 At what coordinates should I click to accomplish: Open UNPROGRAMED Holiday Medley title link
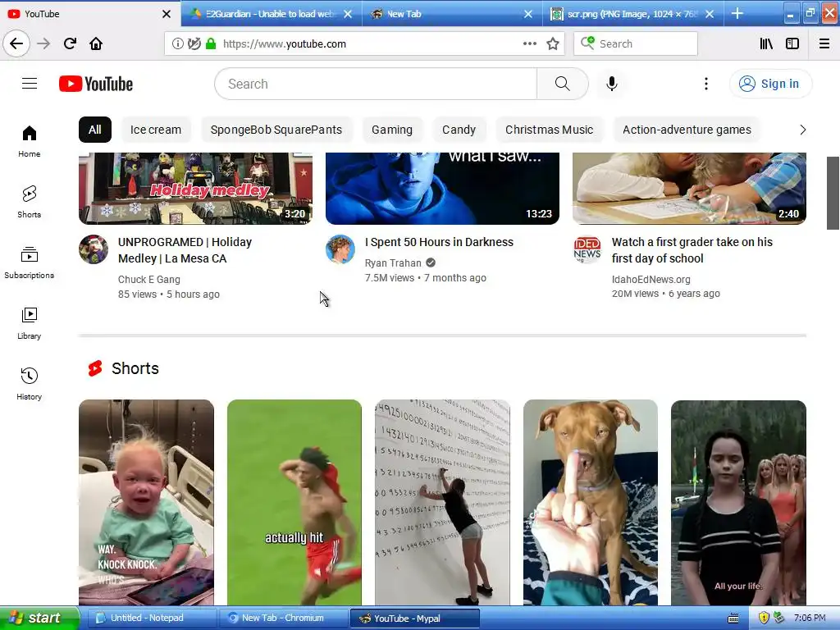185,250
